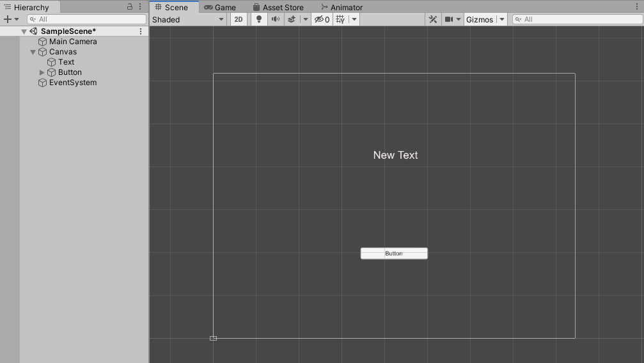Collapse the Canvas children
The width and height of the screenshot is (644, 363).
[x=33, y=52]
